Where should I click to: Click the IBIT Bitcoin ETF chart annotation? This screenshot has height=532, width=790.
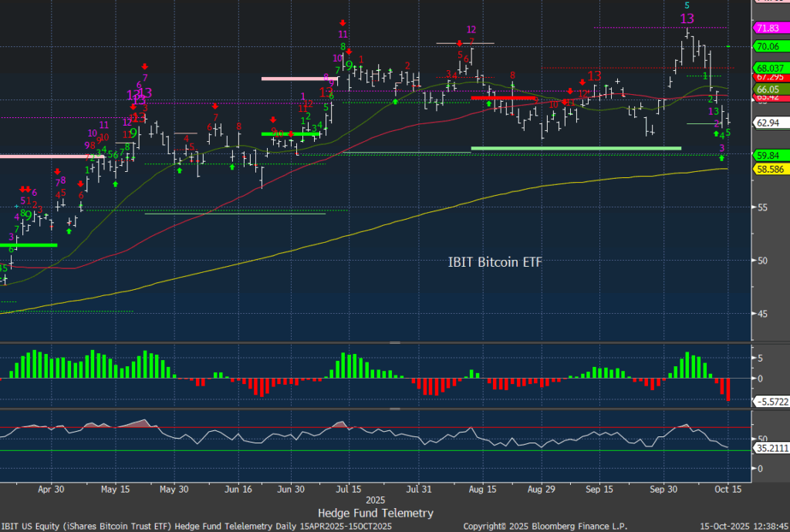[495, 262]
